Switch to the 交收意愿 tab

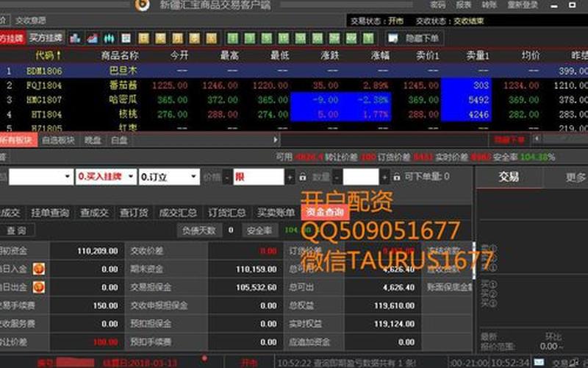(x=31, y=21)
